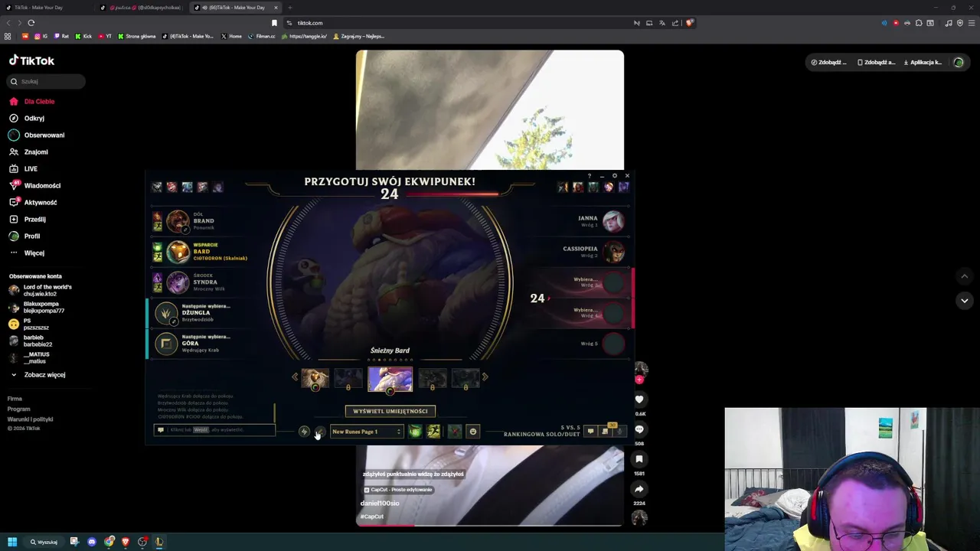This screenshot has width=980, height=551.
Task: Show previous skins with left arrow
Action: 295,377
